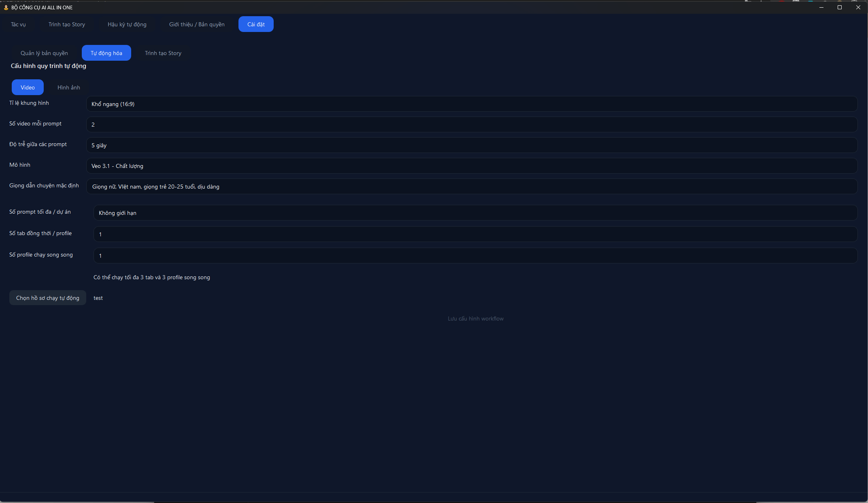Open Độ trễ giữa các prompt dropdown

[472, 145]
